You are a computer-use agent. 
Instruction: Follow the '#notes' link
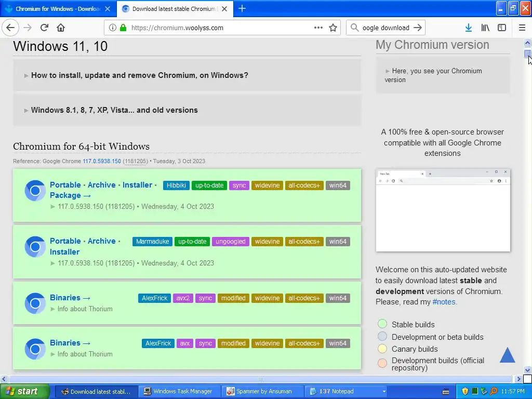(444, 302)
